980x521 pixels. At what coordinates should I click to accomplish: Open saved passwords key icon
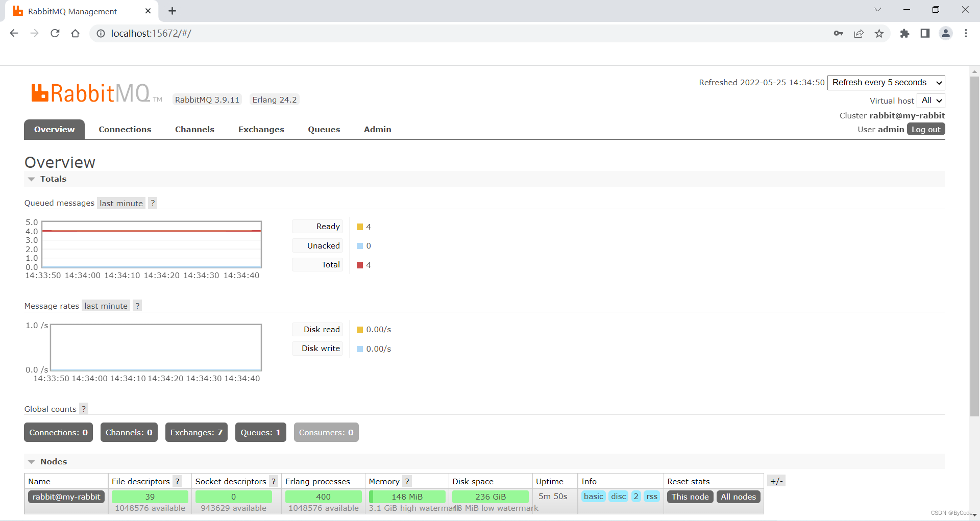[838, 33]
